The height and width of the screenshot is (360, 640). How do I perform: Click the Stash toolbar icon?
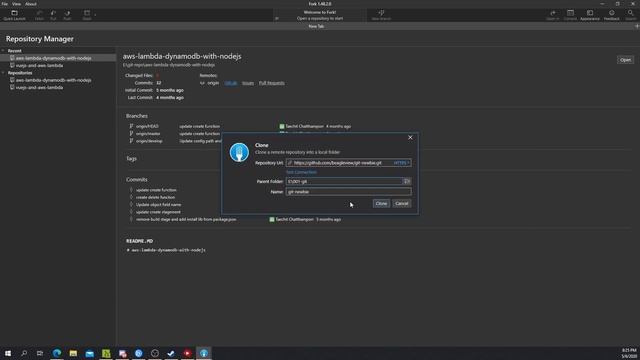tap(87, 15)
